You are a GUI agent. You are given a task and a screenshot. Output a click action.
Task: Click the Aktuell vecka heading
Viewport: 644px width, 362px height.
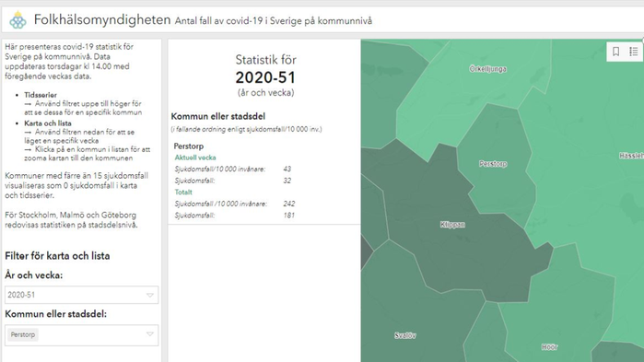coord(195,158)
